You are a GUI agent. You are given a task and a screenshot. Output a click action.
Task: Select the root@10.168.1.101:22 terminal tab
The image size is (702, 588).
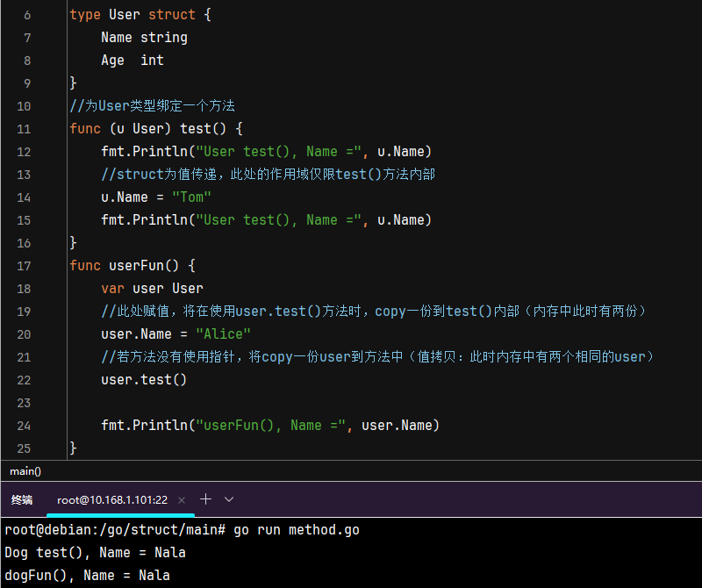tap(111, 499)
